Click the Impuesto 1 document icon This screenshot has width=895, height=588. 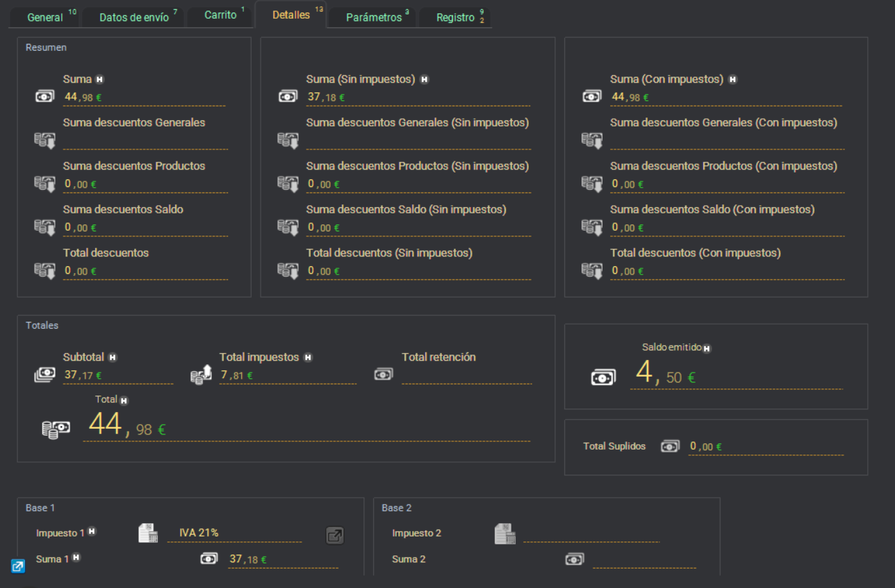point(148,534)
